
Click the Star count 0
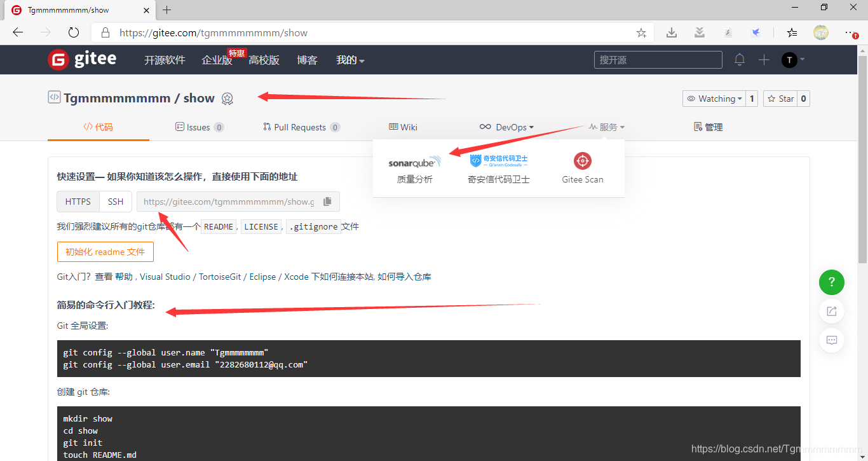[x=804, y=99]
